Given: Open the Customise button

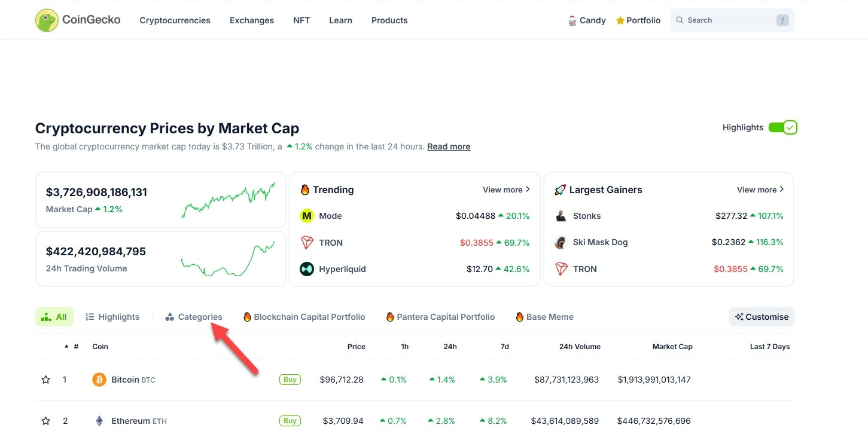Looking at the screenshot, I should [x=762, y=317].
